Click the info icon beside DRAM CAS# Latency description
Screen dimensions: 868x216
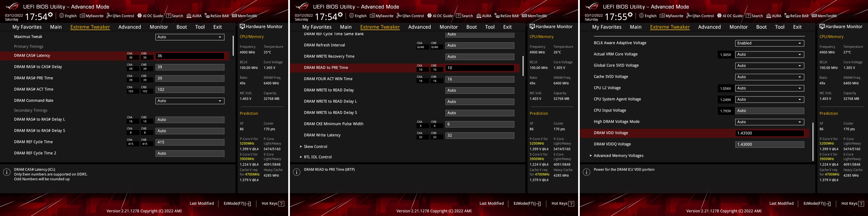pyautogui.click(x=7, y=172)
